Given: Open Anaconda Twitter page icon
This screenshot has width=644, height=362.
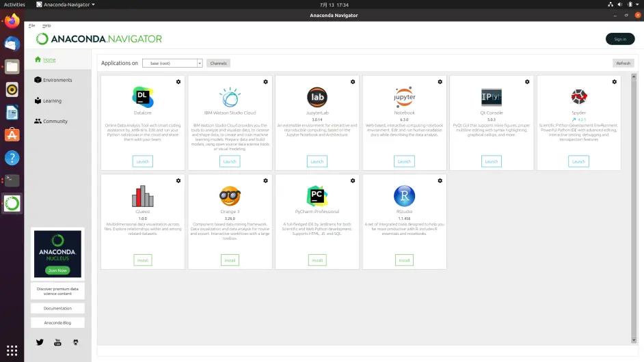Looking at the screenshot, I should 40,342.
